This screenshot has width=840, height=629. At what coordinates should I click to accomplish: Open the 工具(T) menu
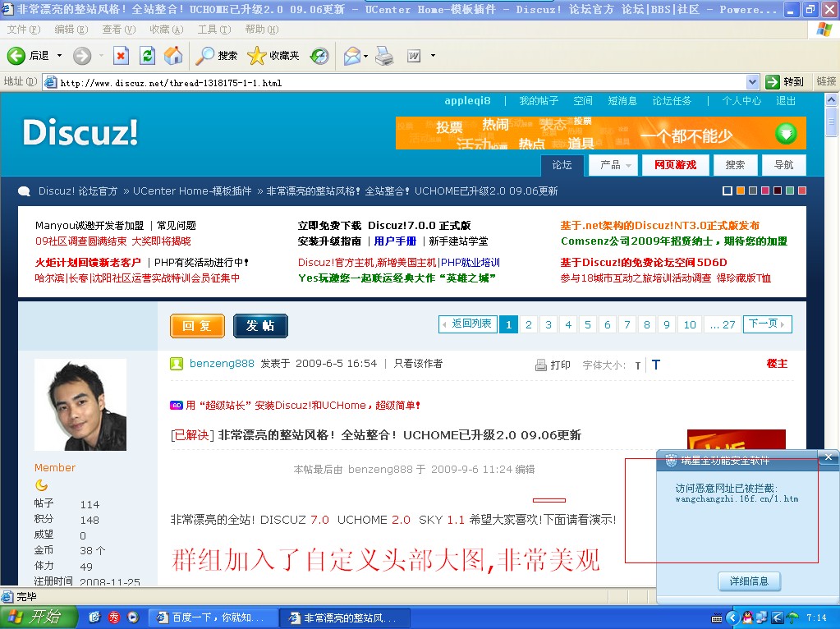coord(214,30)
